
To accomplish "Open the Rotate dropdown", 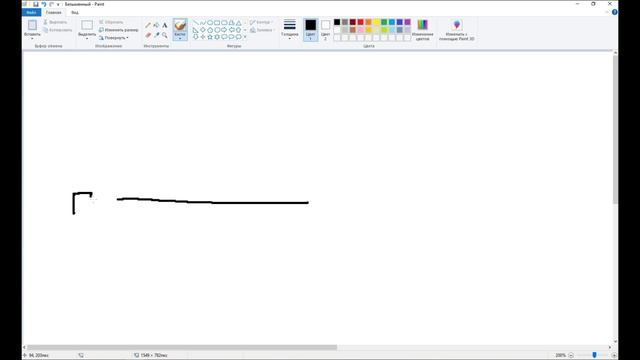I will (x=113, y=38).
